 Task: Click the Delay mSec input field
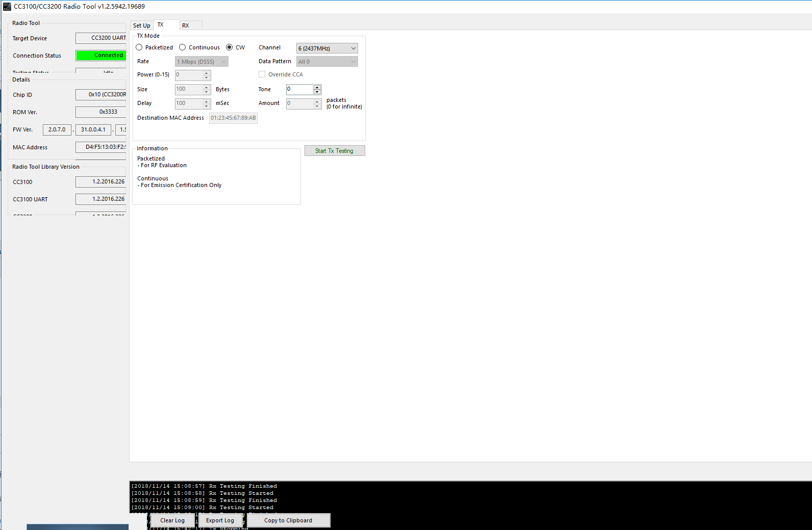189,103
